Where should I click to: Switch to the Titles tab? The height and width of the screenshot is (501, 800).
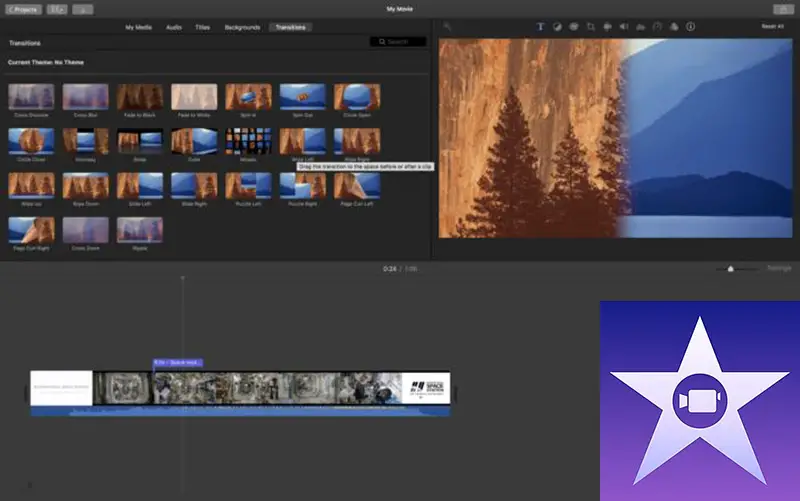pos(203,27)
